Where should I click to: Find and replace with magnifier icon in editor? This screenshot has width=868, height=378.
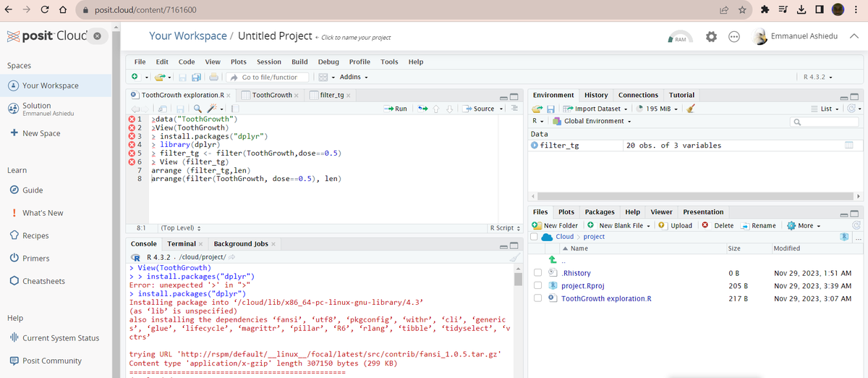[197, 109]
